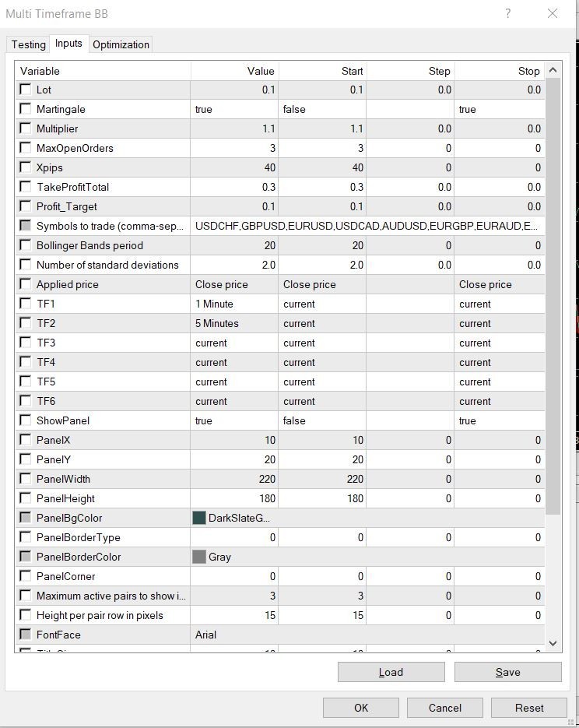
Task: Tick the Martingale checkbox
Action: pos(26,109)
